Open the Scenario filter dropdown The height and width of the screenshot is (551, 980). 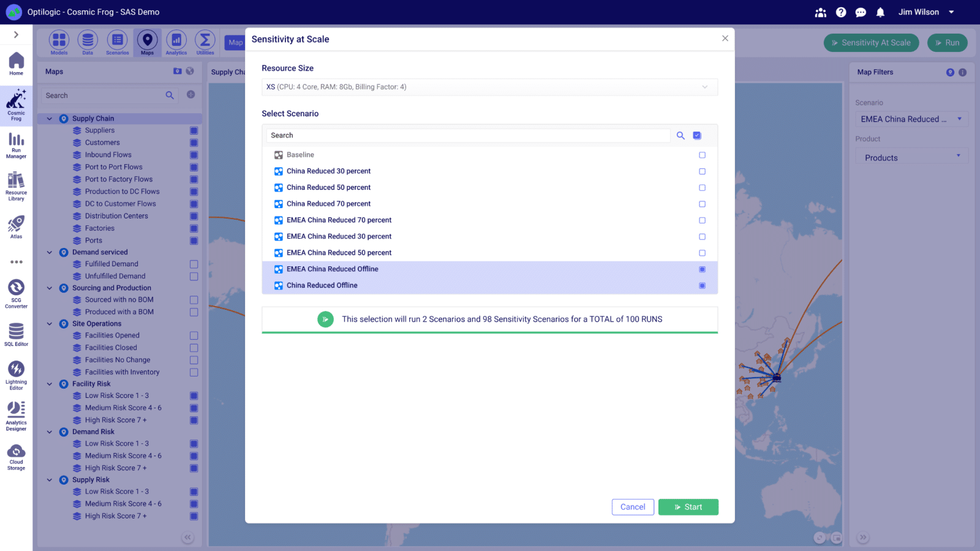tap(911, 119)
